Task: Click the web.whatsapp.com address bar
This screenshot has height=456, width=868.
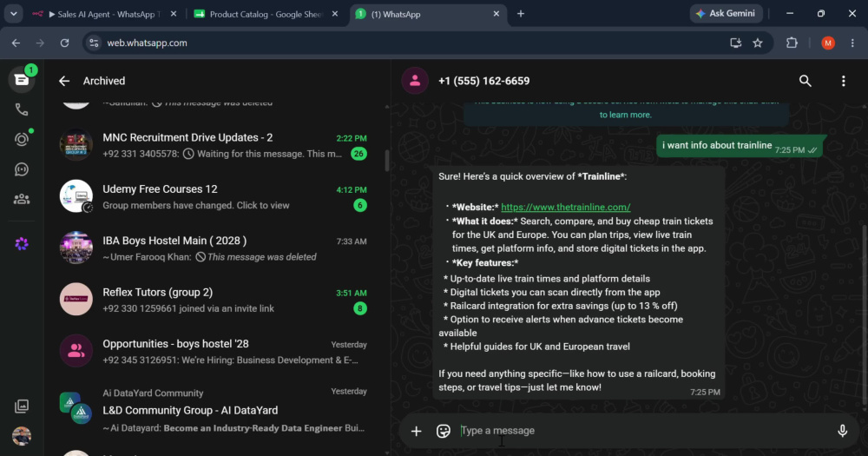Action: tap(410, 43)
